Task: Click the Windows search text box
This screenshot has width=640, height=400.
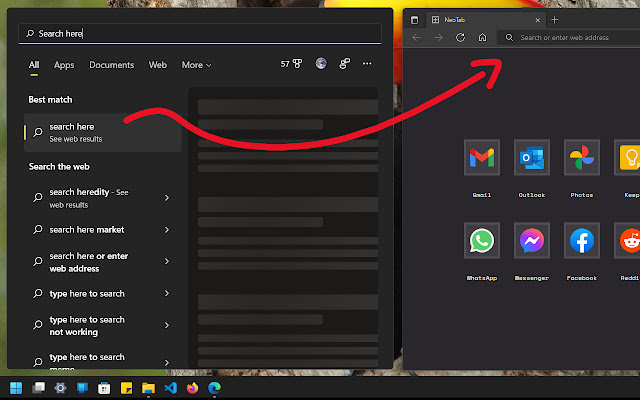Action: 200,33
